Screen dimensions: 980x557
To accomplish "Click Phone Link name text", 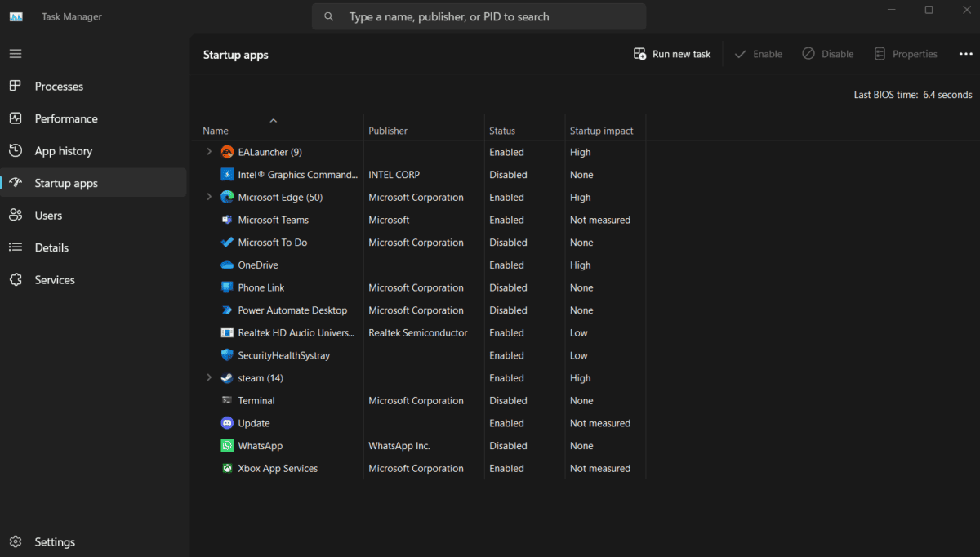I will 261,287.
